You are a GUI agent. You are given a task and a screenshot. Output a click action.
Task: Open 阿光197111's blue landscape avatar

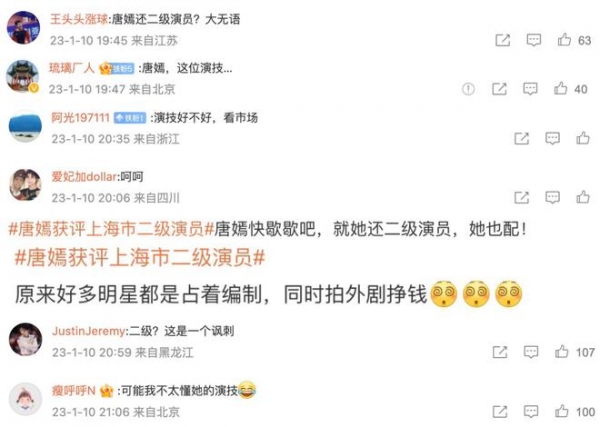click(x=25, y=127)
